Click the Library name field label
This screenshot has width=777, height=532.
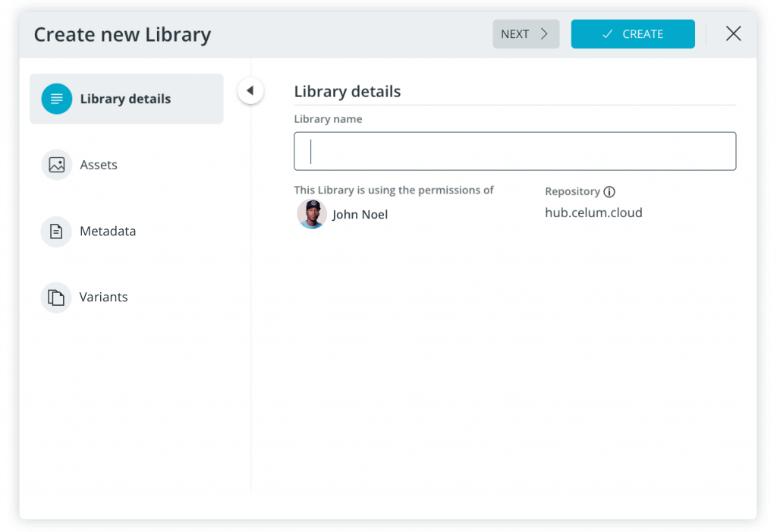328,119
